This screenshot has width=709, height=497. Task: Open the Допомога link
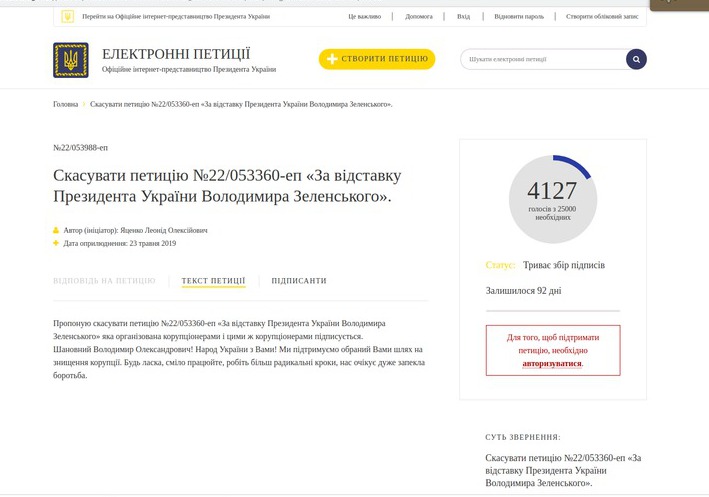(419, 17)
